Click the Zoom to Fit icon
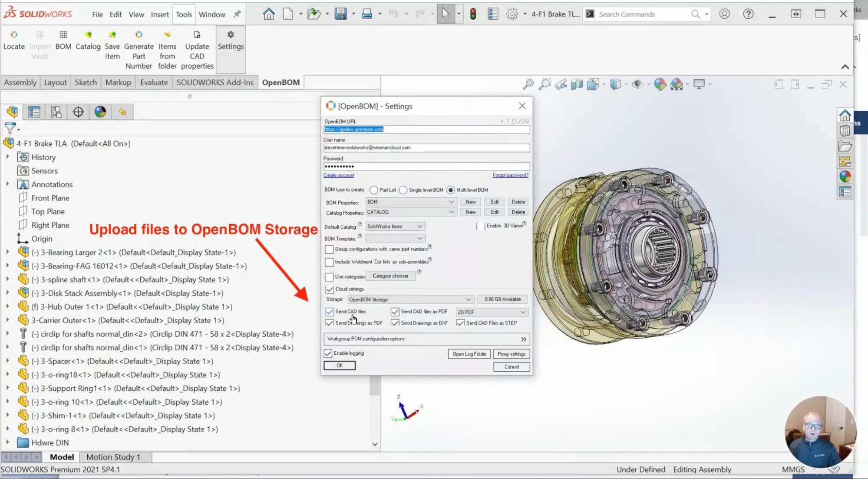Screen dimensions: 868x479 click(x=528, y=84)
